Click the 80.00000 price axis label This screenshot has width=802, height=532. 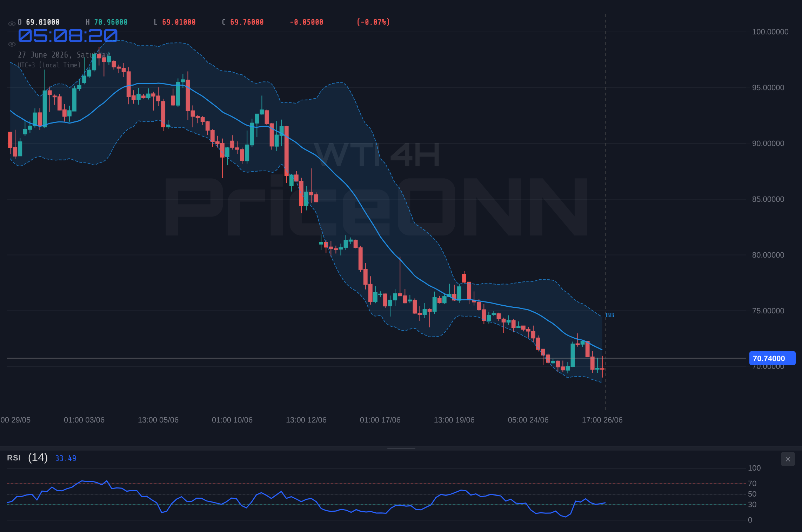pos(768,255)
